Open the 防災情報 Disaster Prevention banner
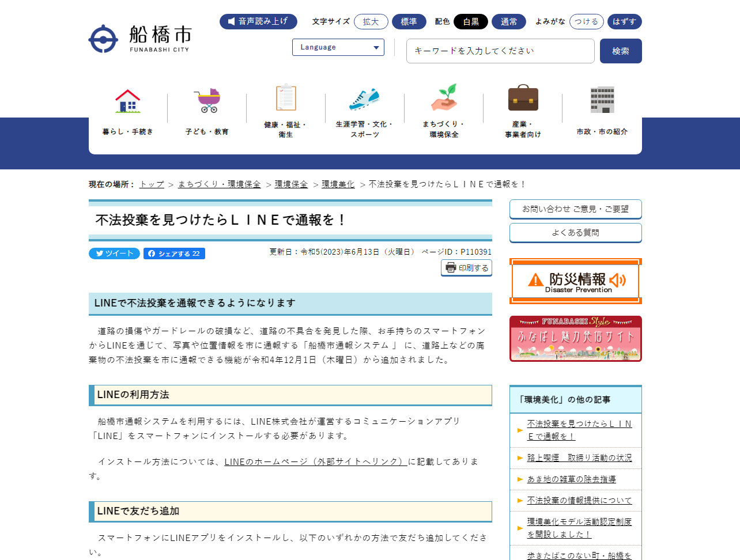Screen dimensions: 740x560 575,281
